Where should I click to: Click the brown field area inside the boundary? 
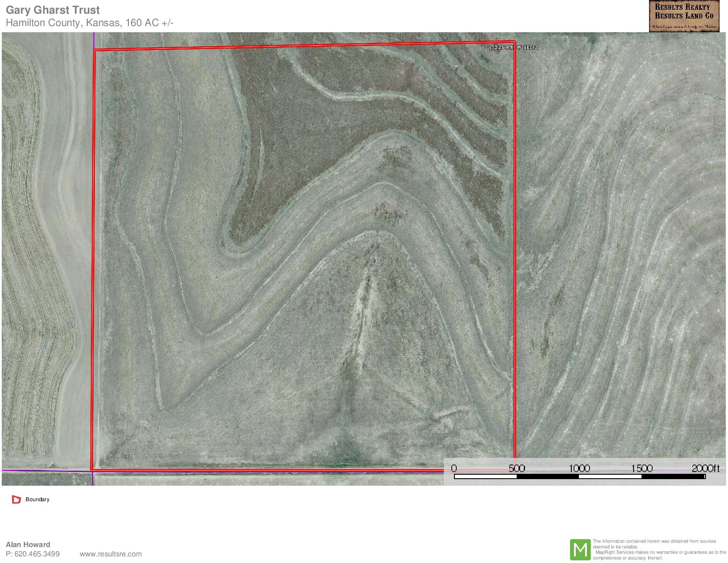tap(331, 124)
